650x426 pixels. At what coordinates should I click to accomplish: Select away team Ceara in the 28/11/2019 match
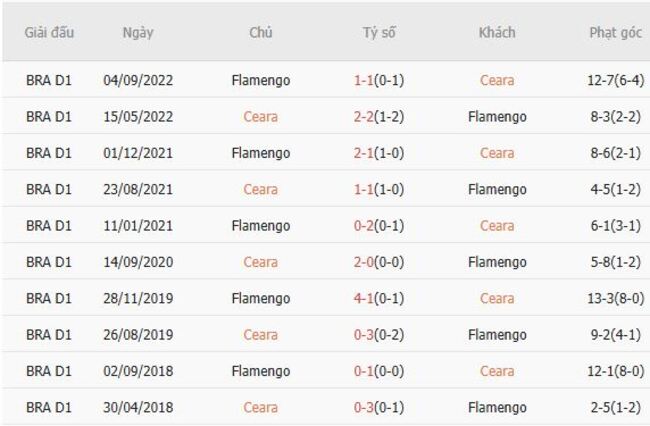497,298
